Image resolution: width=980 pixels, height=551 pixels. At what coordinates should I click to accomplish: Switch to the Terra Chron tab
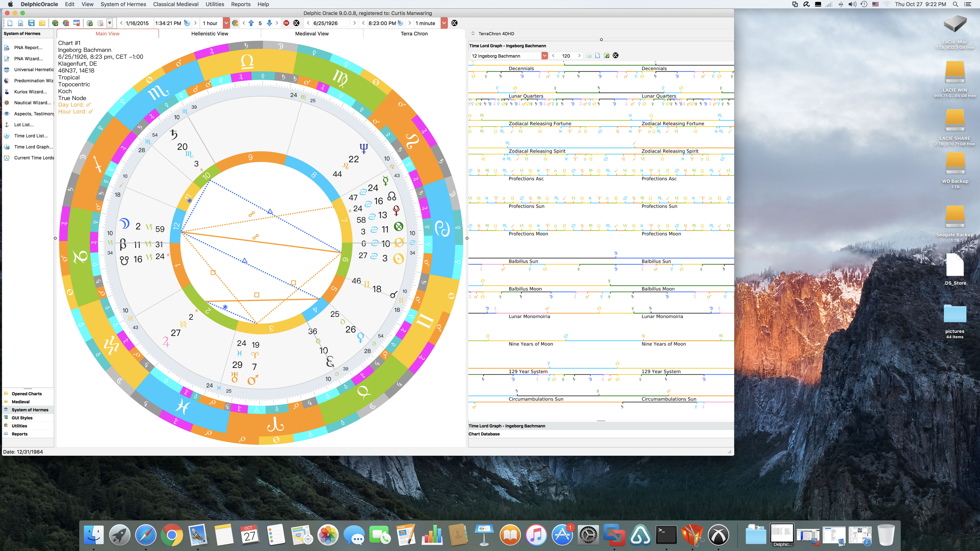pos(414,33)
